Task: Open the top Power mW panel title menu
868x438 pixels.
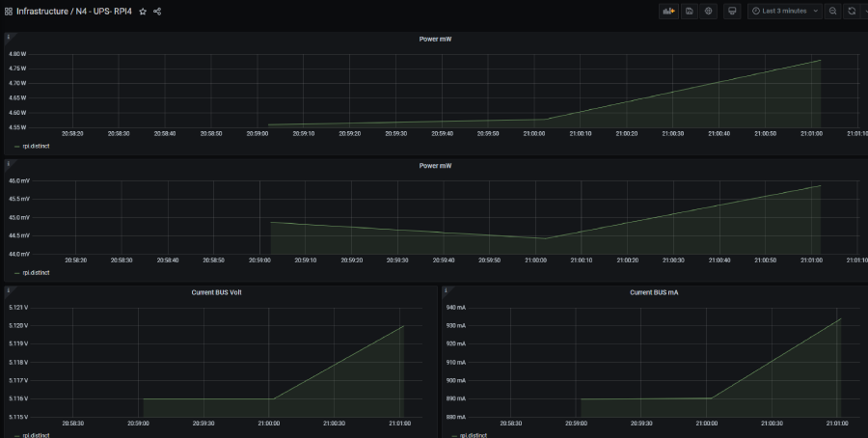Action: [x=435, y=40]
